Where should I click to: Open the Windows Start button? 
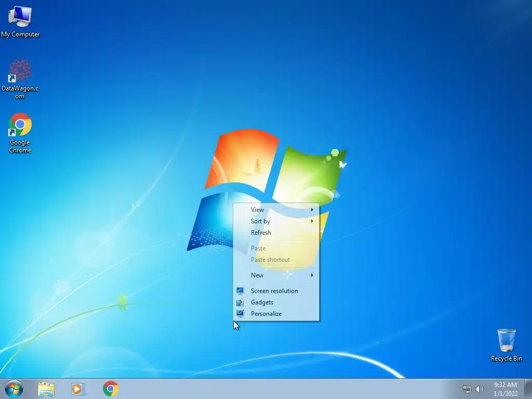click(14, 389)
